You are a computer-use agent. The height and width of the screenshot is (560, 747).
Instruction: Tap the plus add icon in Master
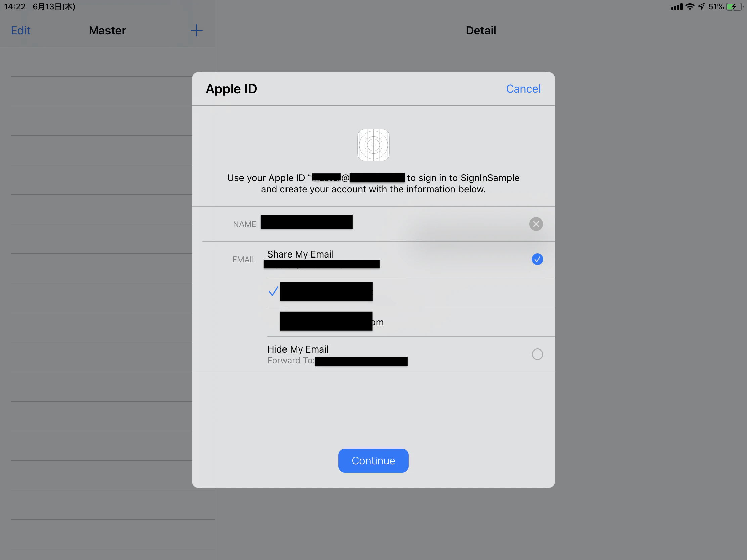click(196, 30)
